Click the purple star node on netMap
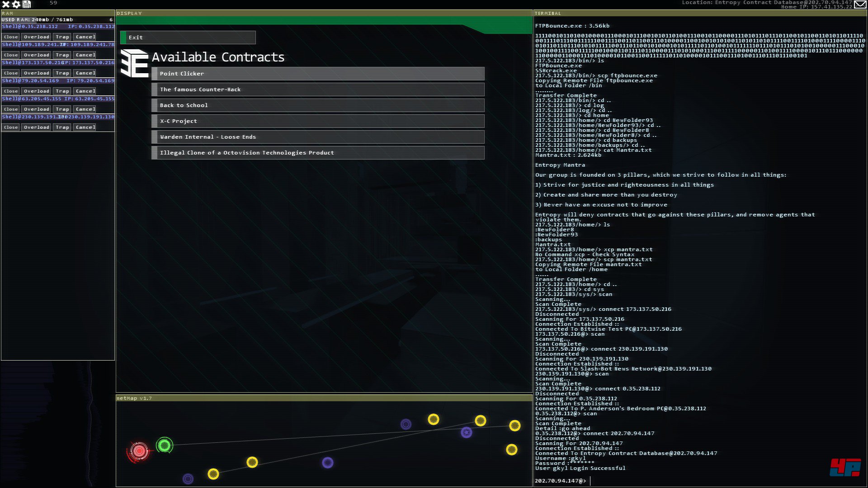Viewport: 868px width, 488px height. (467, 432)
